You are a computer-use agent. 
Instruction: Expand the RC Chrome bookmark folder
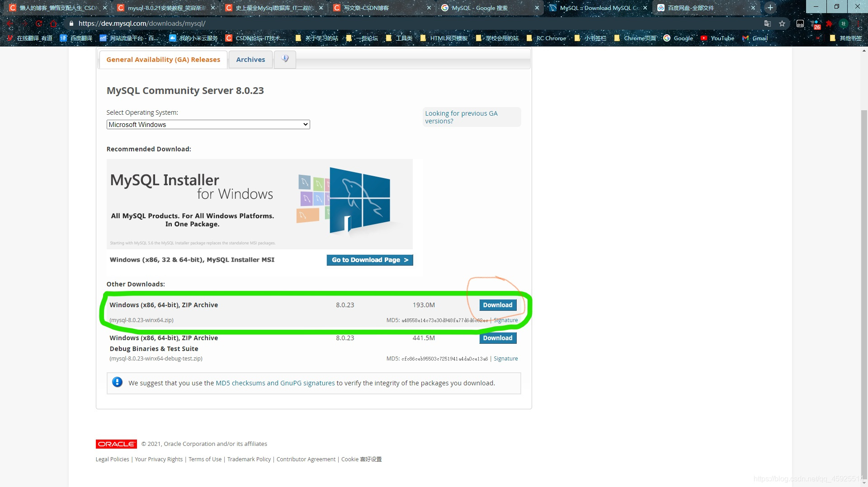pyautogui.click(x=546, y=38)
